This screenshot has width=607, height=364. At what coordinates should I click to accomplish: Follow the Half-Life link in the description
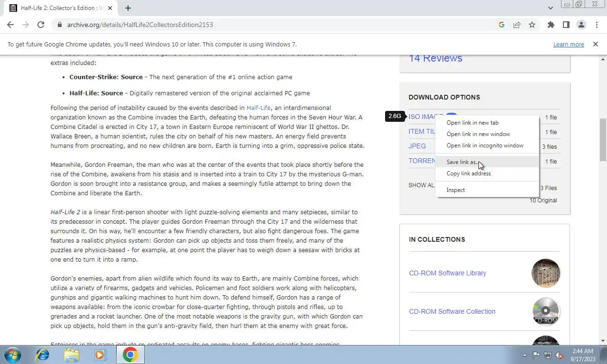click(258, 108)
